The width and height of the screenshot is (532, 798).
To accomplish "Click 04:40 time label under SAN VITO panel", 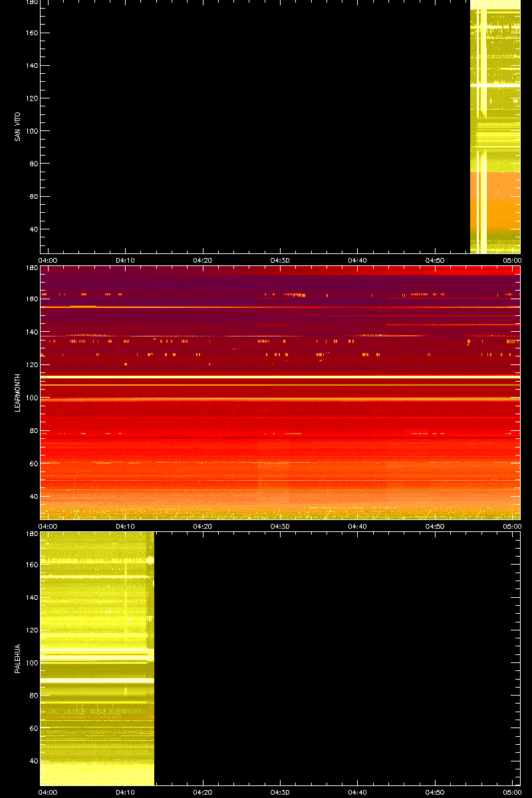I will pyautogui.click(x=358, y=260).
